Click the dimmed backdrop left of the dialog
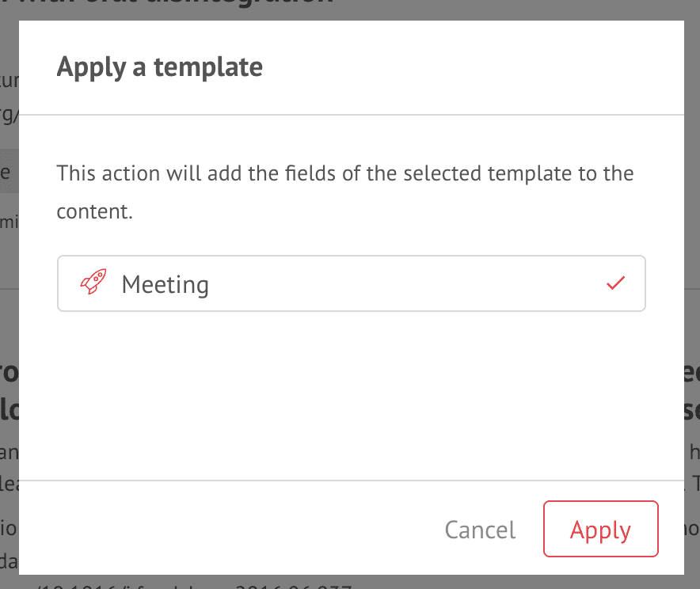This screenshot has height=589, width=700. coord(9,313)
